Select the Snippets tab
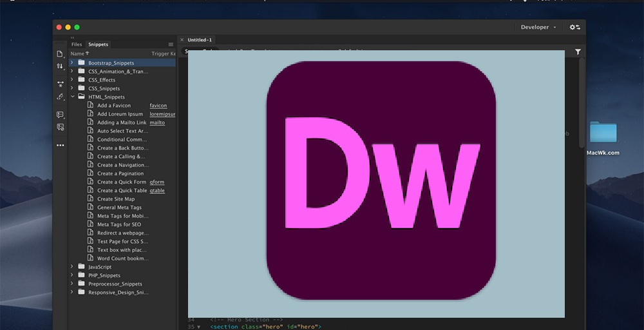The image size is (644, 330). pyautogui.click(x=98, y=44)
